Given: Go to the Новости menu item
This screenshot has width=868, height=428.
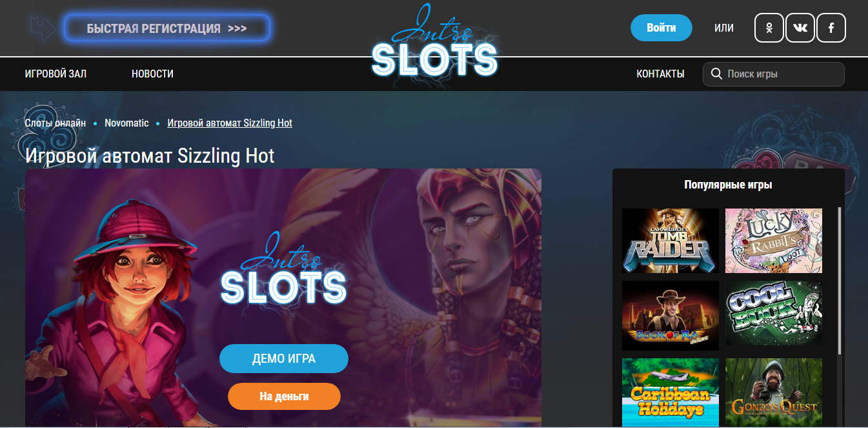Looking at the screenshot, I should coord(152,74).
